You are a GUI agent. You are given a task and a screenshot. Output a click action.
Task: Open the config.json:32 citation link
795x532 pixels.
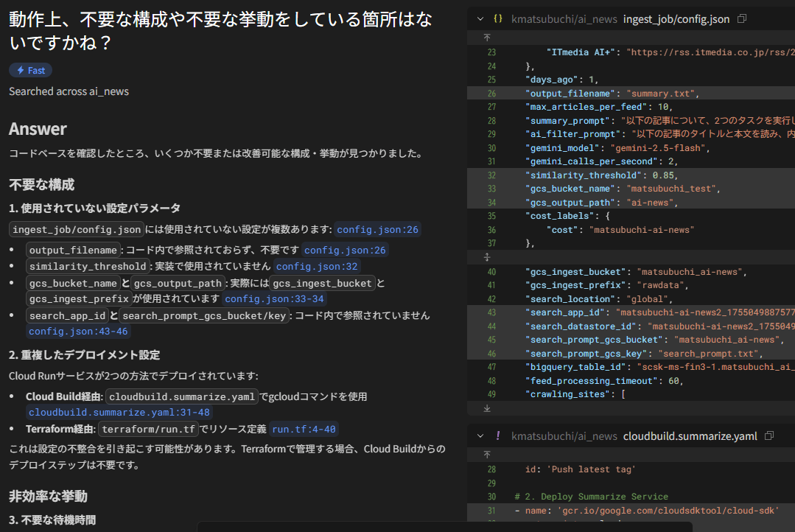(317, 267)
